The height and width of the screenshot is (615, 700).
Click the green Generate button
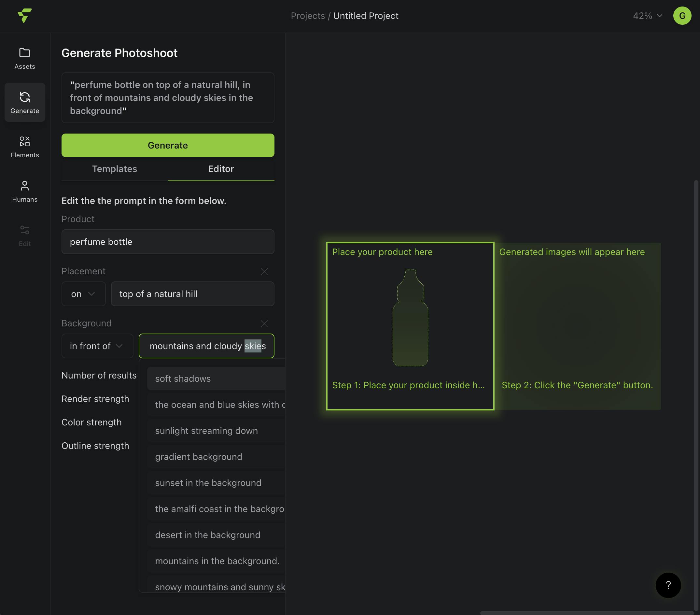coord(168,145)
